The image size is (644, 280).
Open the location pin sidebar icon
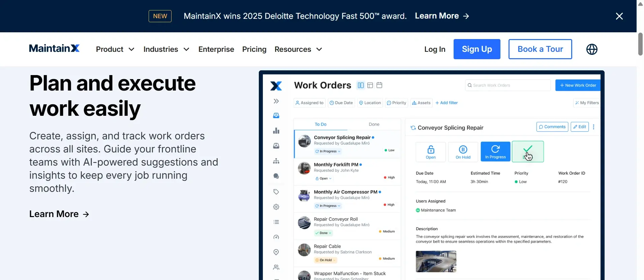(276, 252)
